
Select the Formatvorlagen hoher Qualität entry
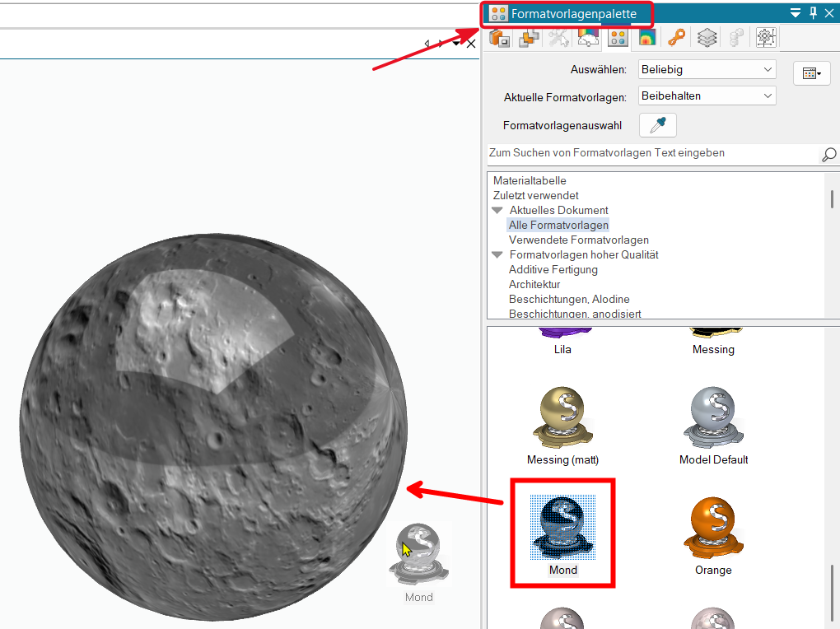584,255
